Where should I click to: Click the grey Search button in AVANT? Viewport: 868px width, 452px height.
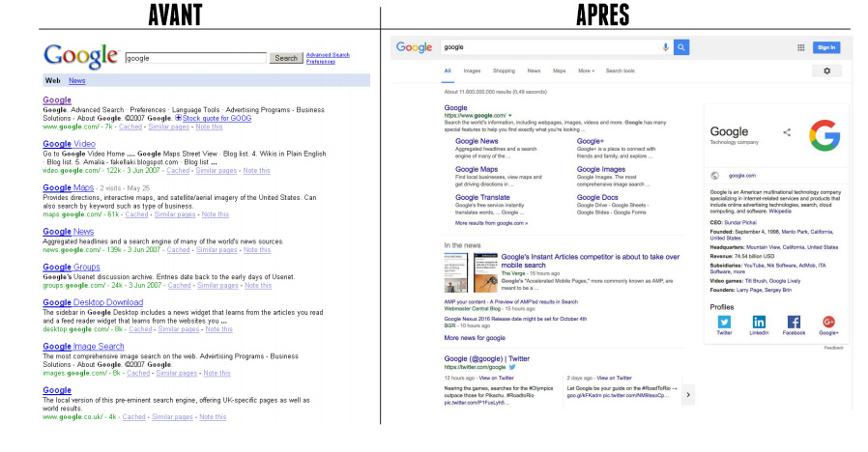286,58
